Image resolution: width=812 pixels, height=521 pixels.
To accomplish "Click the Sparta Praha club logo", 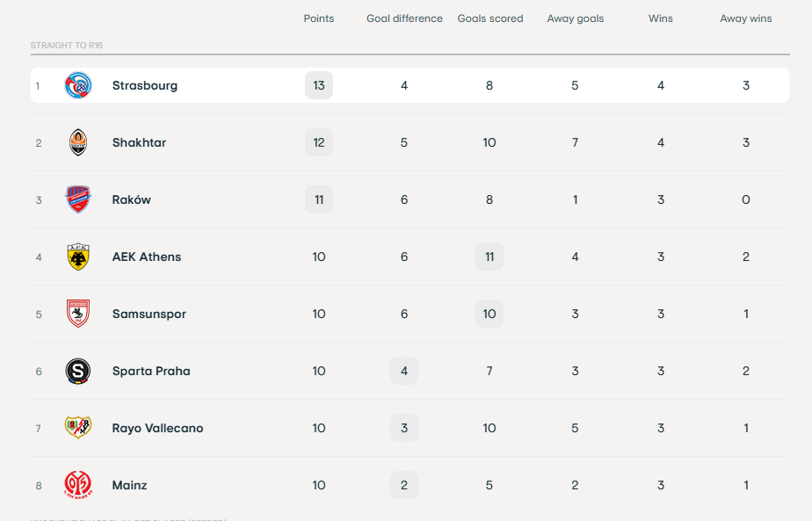I will 78,371.
